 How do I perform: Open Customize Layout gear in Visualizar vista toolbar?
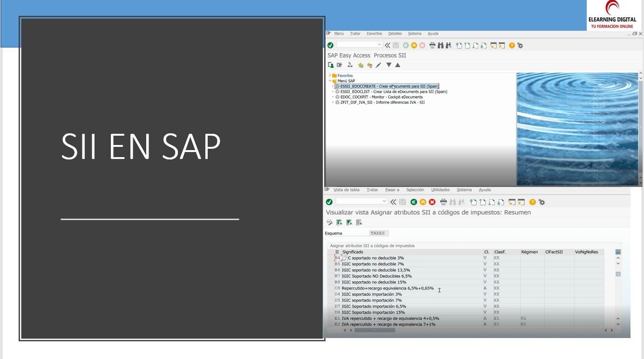tap(542, 202)
